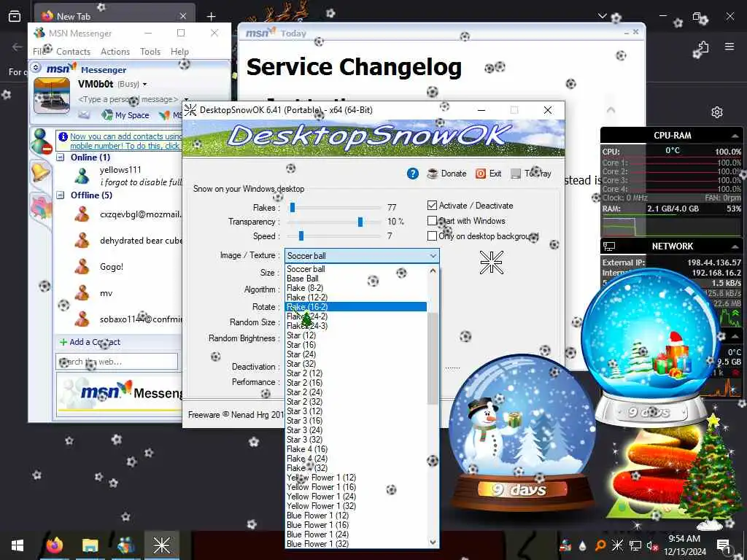Screen dimensions: 747x560
Task: Choose Blue Flower 1 (32) texture
Action: [356, 544]
